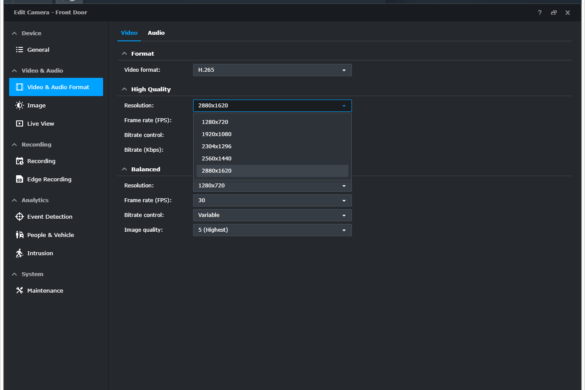
Task: Open Event Detection crosshair icon
Action: (19, 216)
